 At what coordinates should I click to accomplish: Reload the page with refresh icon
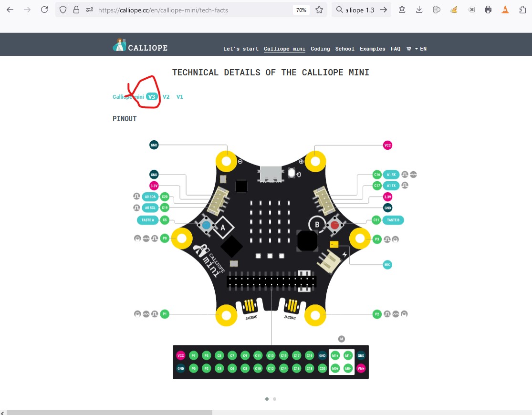(44, 10)
